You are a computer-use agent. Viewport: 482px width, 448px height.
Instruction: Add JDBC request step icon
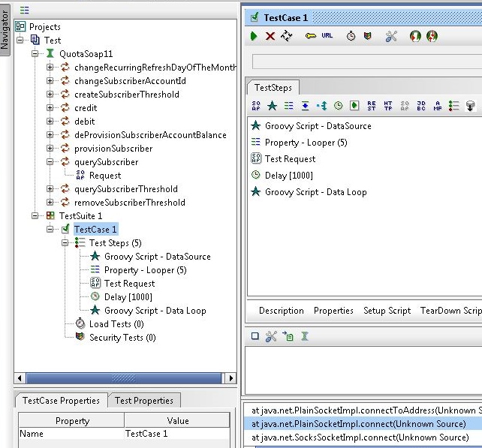click(421, 106)
